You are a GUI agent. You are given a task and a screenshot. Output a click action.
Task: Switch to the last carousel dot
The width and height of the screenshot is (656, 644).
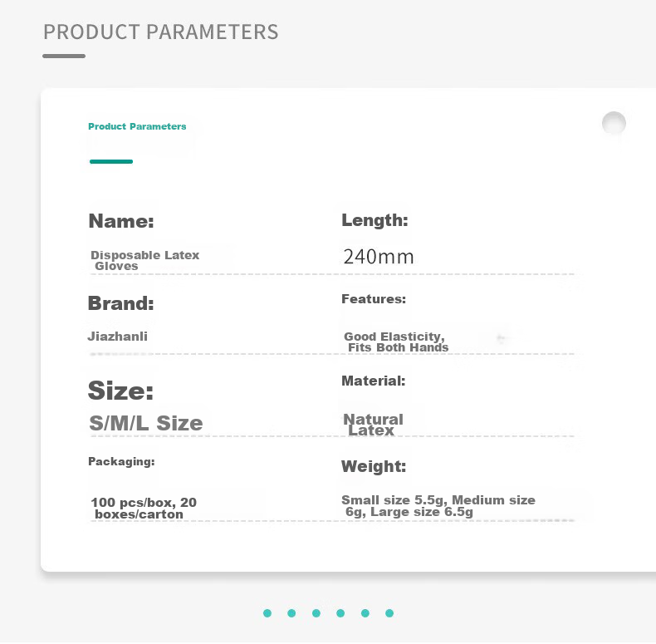pos(389,613)
